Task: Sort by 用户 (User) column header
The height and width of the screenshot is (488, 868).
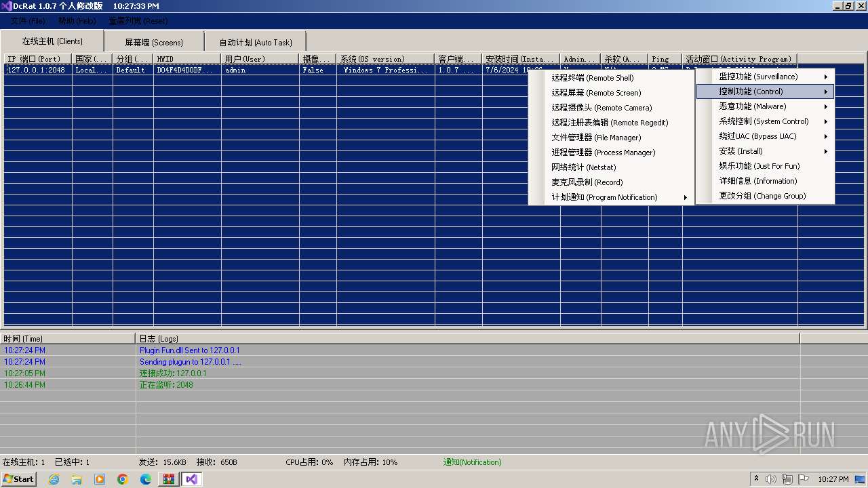Action: point(260,59)
